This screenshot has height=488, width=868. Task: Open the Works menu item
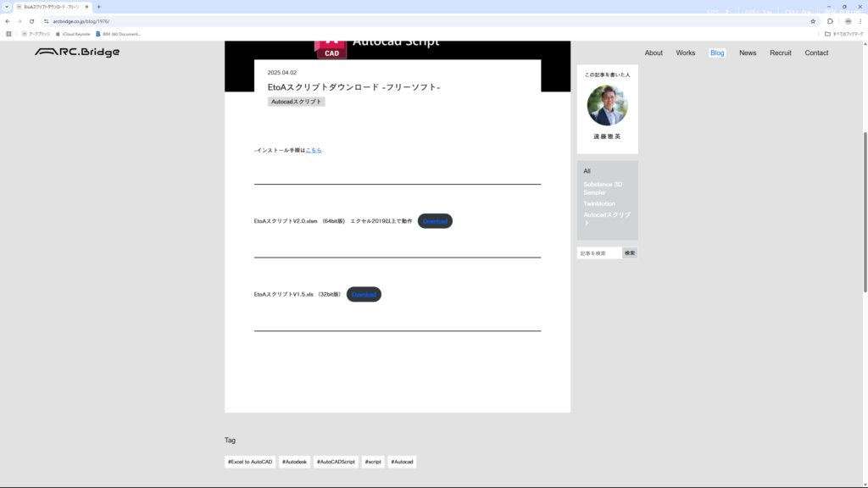coord(685,53)
